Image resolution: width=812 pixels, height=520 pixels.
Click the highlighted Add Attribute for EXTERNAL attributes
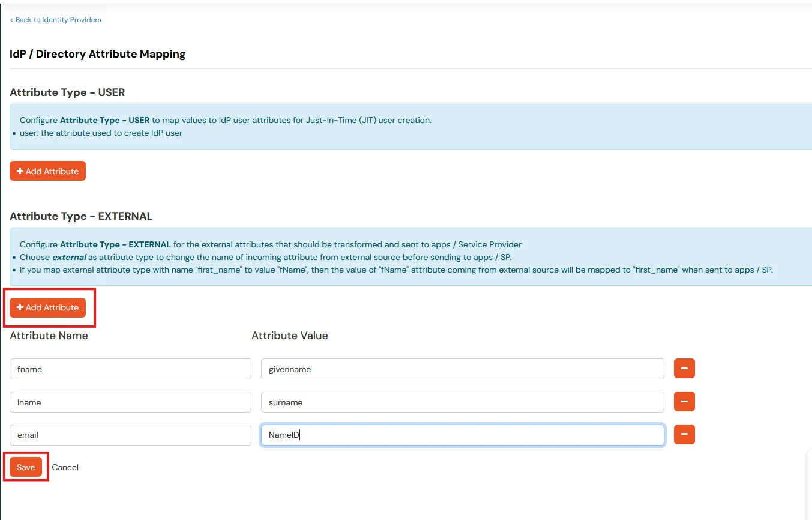47,307
